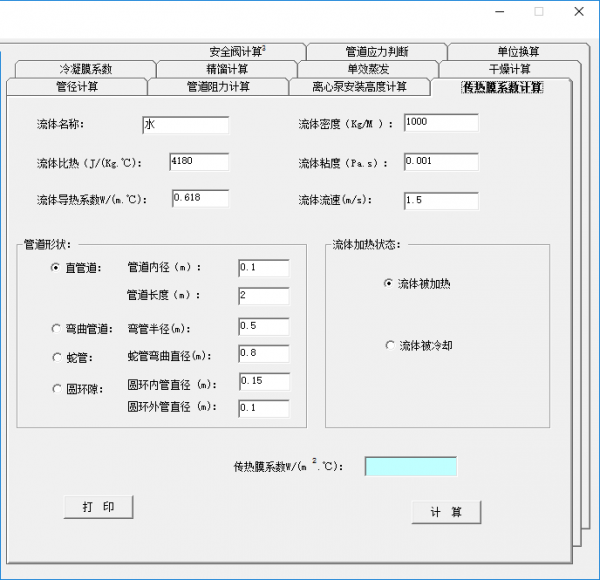
Task: Click the 流体密度 input box
Action: point(441,123)
